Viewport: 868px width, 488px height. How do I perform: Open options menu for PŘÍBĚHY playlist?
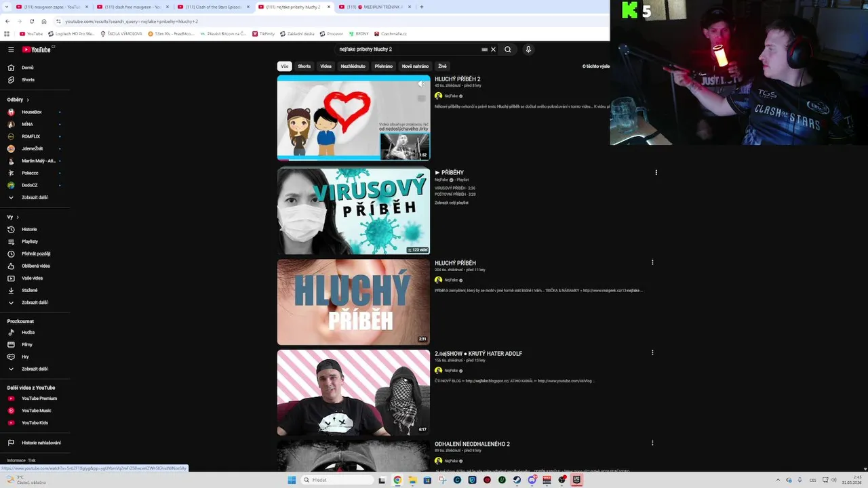(656, 172)
